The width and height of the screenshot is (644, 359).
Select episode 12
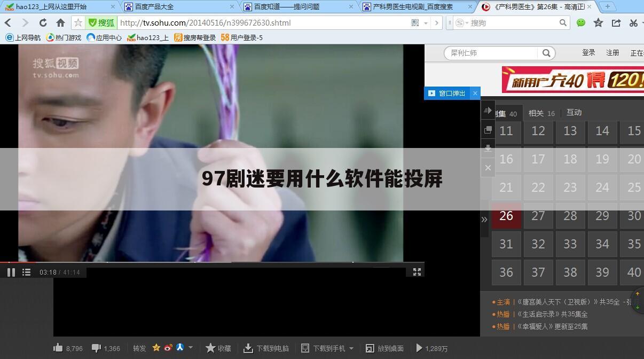(x=538, y=131)
